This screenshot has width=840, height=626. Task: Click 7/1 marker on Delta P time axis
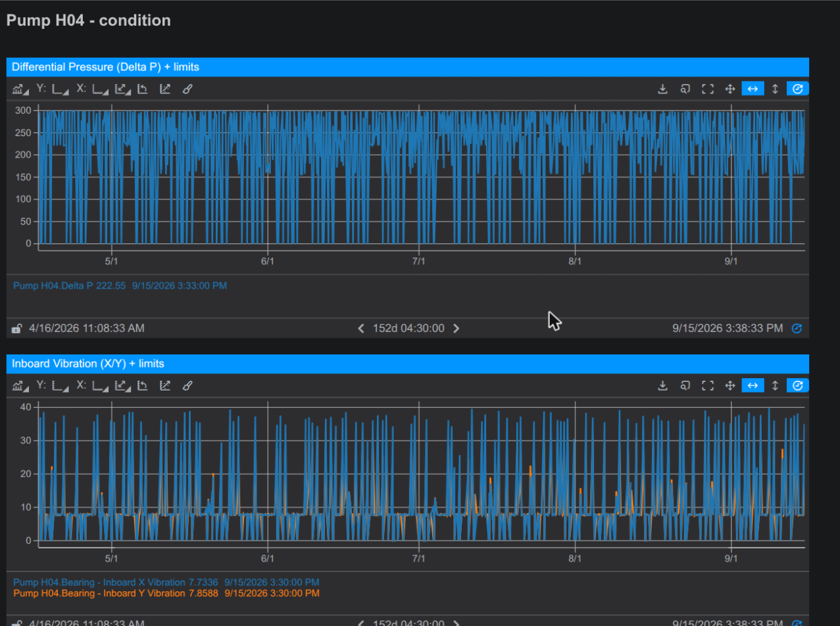pos(418,261)
